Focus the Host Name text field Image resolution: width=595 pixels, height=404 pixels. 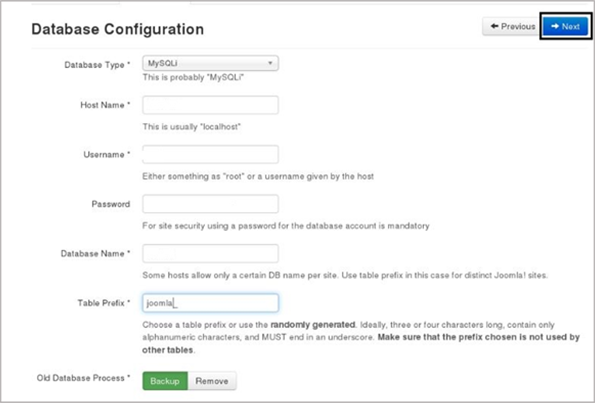210,105
